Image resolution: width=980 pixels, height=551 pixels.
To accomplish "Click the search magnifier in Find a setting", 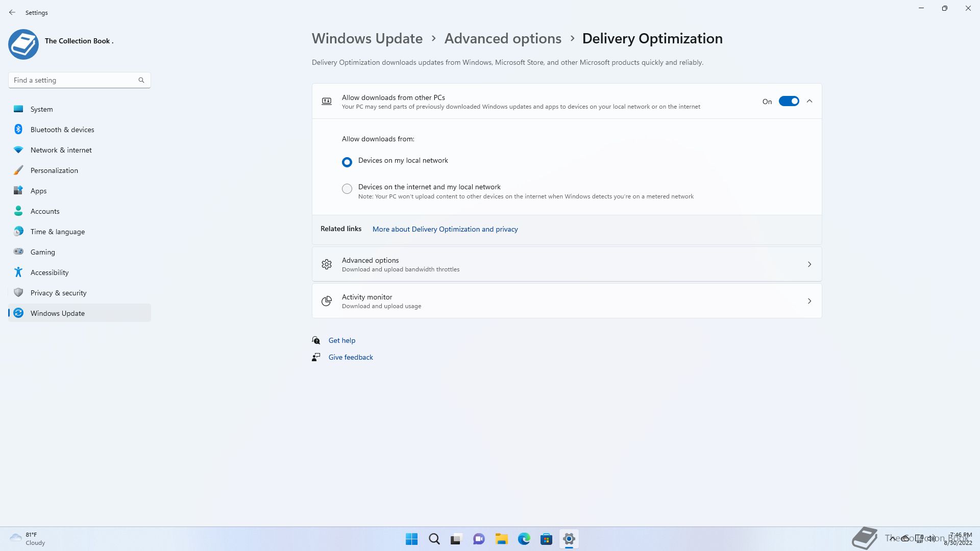I will tap(141, 80).
